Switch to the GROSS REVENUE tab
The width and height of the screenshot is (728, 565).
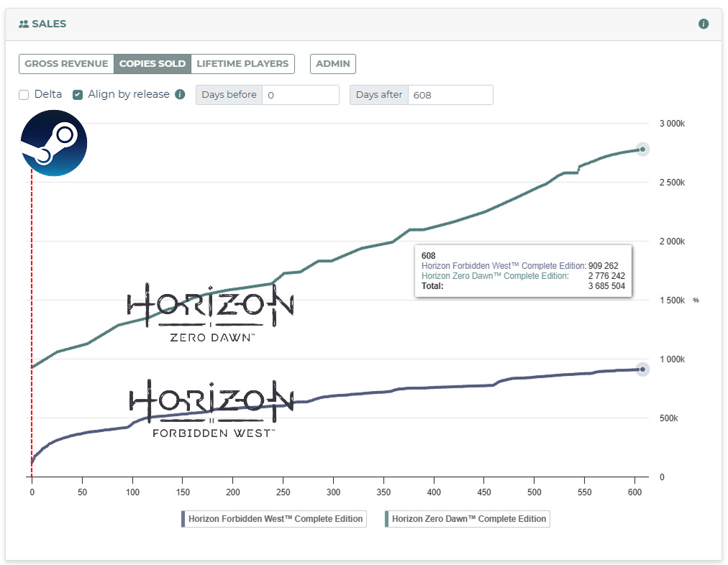66,63
